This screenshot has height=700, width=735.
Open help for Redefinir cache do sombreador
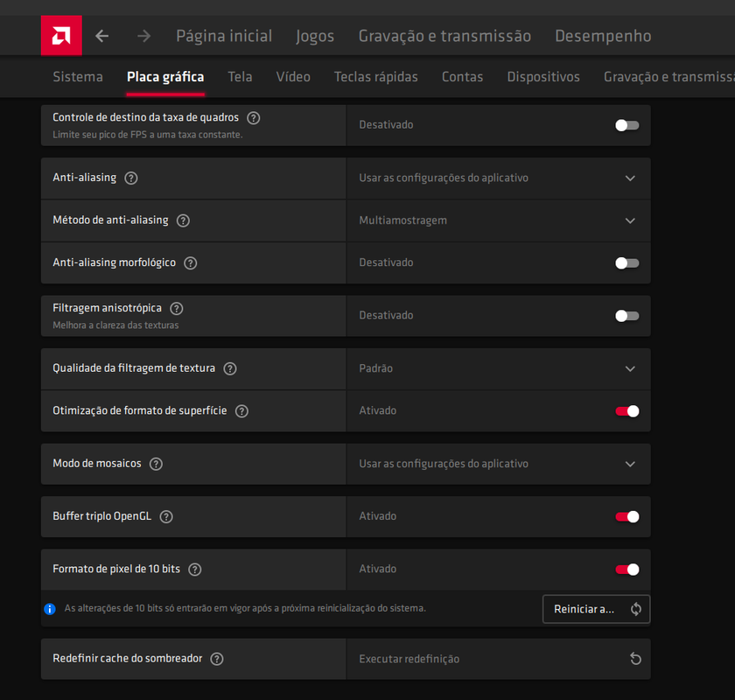pyautogui.click(x=217, y=659)
